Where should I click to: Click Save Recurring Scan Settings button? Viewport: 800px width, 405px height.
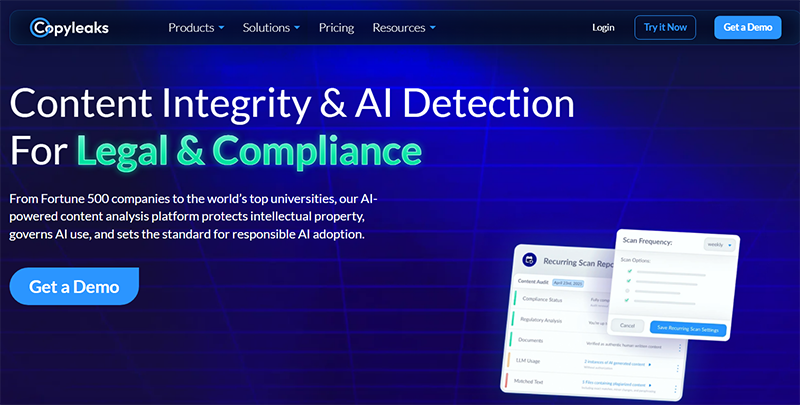pyautogui.click(x=688, y=330)
